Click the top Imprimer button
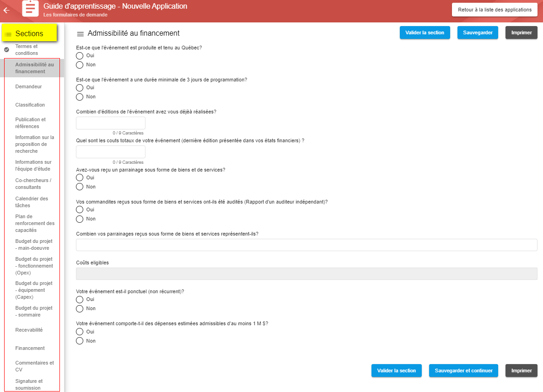This screenshot has width=543, height=392. (521, 32)
